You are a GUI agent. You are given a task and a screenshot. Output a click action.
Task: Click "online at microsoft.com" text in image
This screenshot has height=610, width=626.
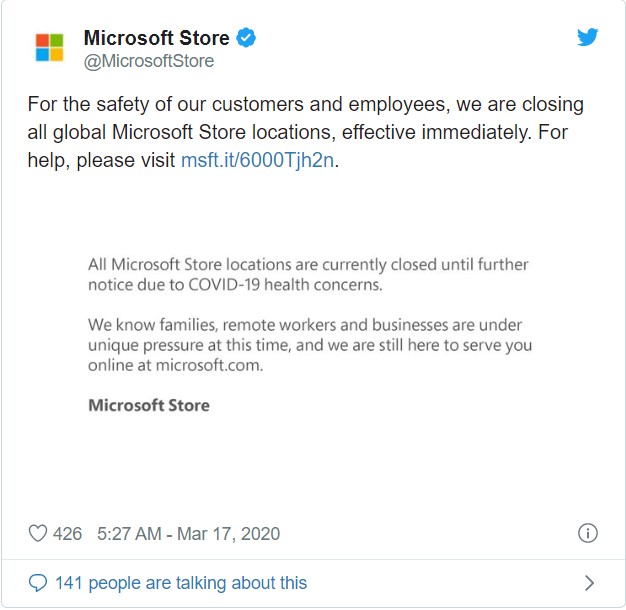coord(176,365)
